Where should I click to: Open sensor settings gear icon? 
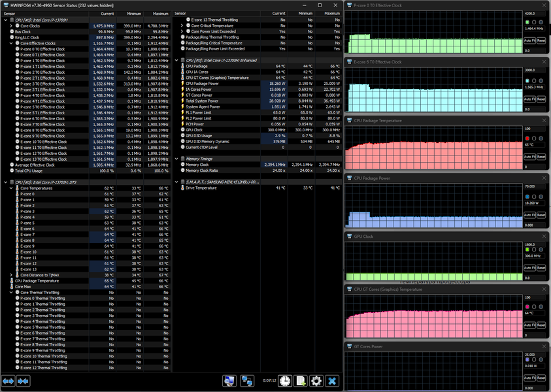click(316, 380)
